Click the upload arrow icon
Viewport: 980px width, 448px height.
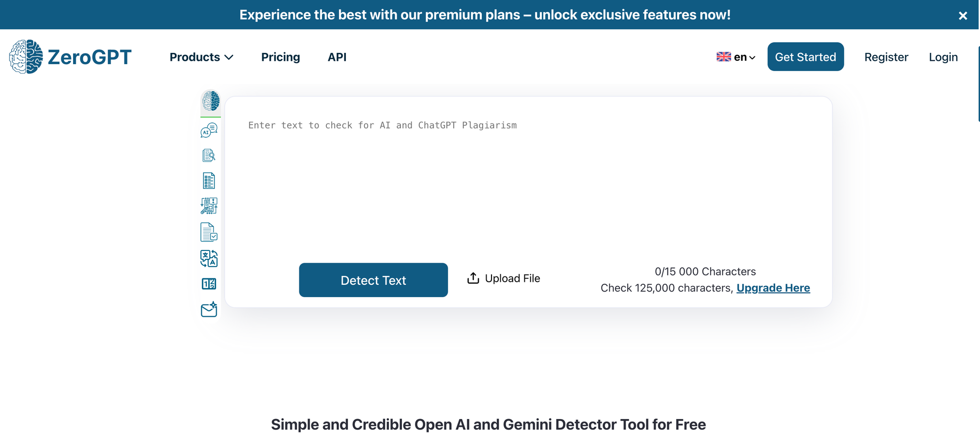[473, 278]
